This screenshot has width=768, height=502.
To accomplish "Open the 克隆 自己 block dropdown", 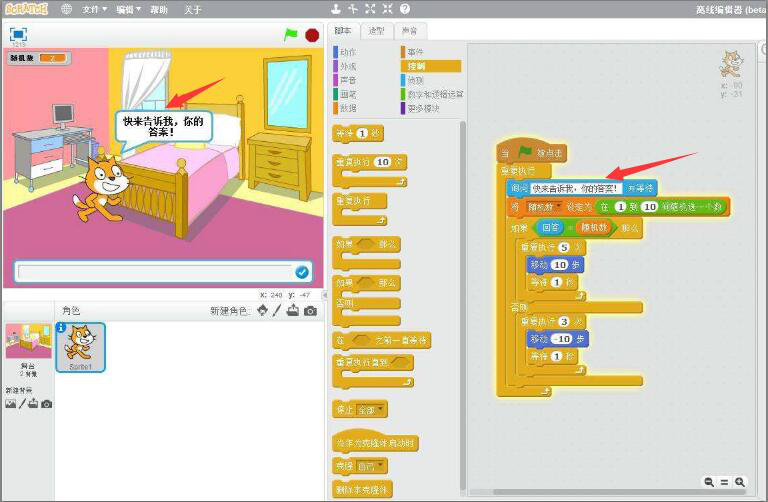I will click(370, 466).
